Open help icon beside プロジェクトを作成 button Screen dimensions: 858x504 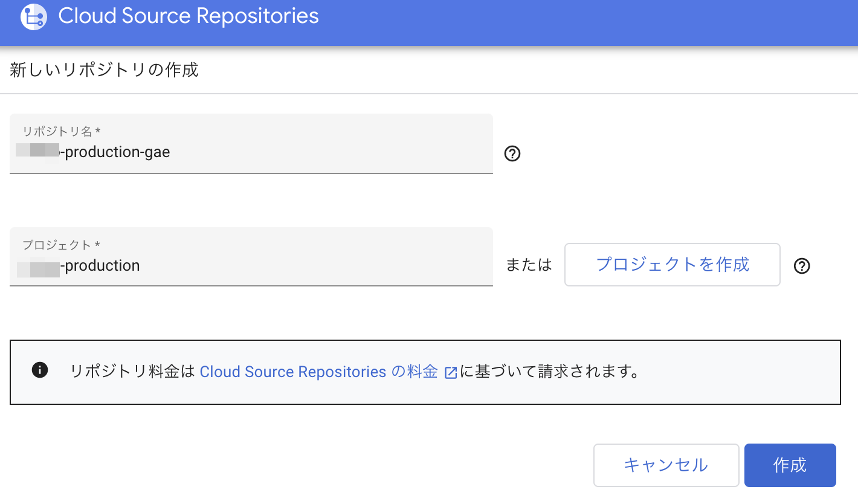coord(802,265)
